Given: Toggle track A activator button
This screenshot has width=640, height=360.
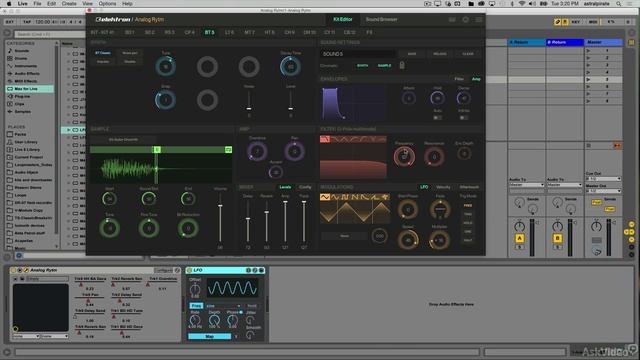Looking at the screenshot, I should click(520, 238).
